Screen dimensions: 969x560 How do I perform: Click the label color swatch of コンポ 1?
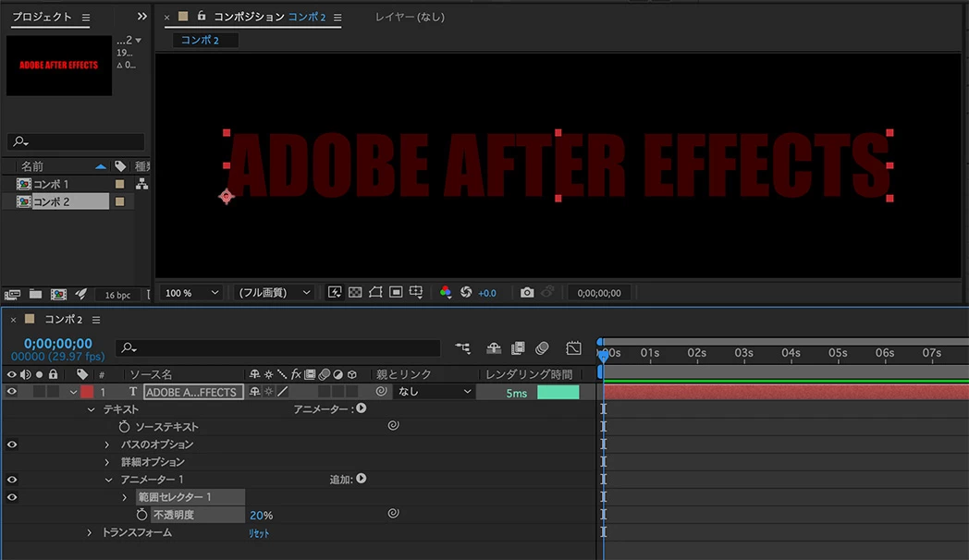(x=120, y=184)
